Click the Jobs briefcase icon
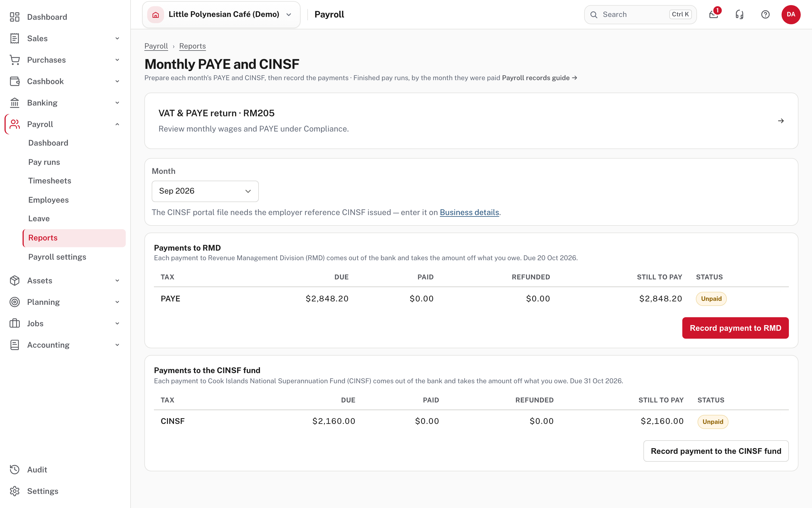This screenshot has width=812, height=508. tap(14, 323)
